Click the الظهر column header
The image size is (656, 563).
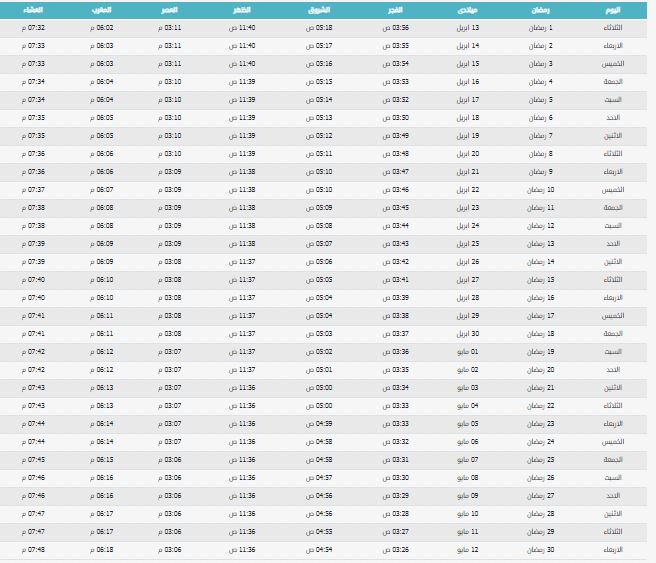(242, 10)
